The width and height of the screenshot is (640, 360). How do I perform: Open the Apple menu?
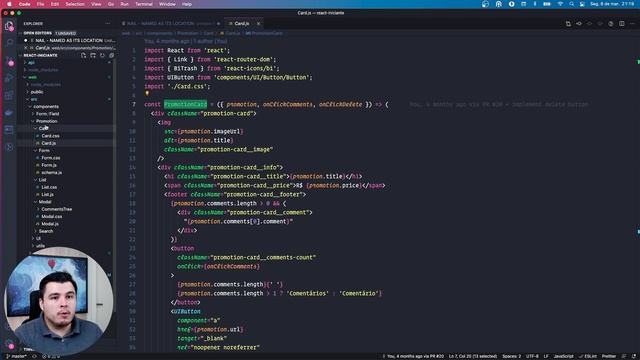click(9, 4)
